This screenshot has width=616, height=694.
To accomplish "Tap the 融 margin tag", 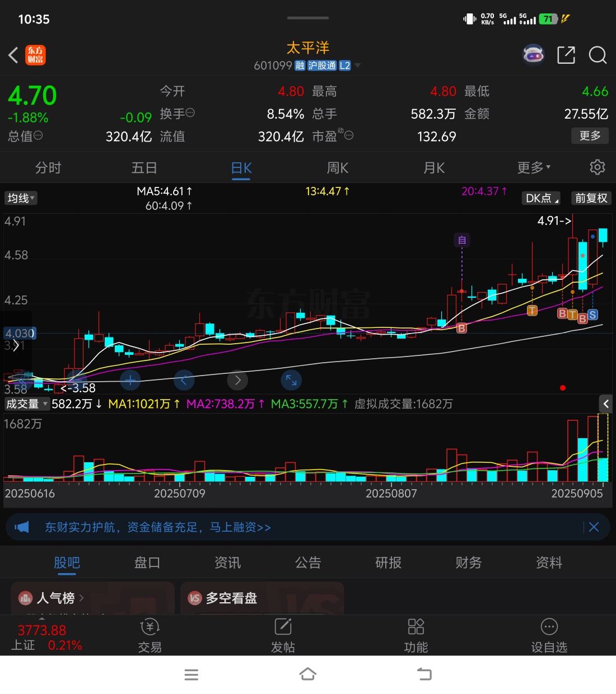I will click(x=300, y=65).
